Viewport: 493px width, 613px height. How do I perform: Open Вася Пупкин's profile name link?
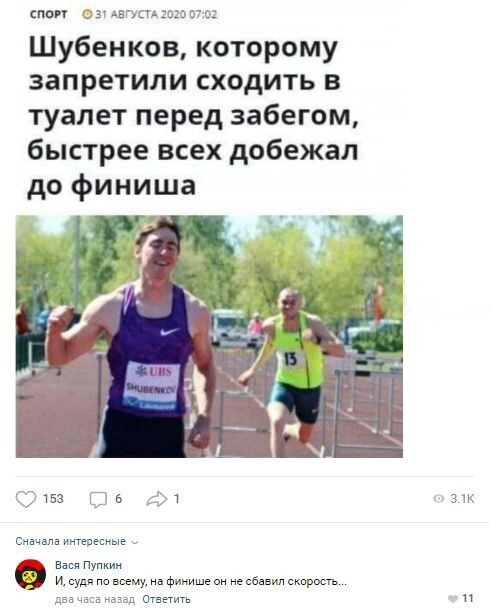pos(88,565)
